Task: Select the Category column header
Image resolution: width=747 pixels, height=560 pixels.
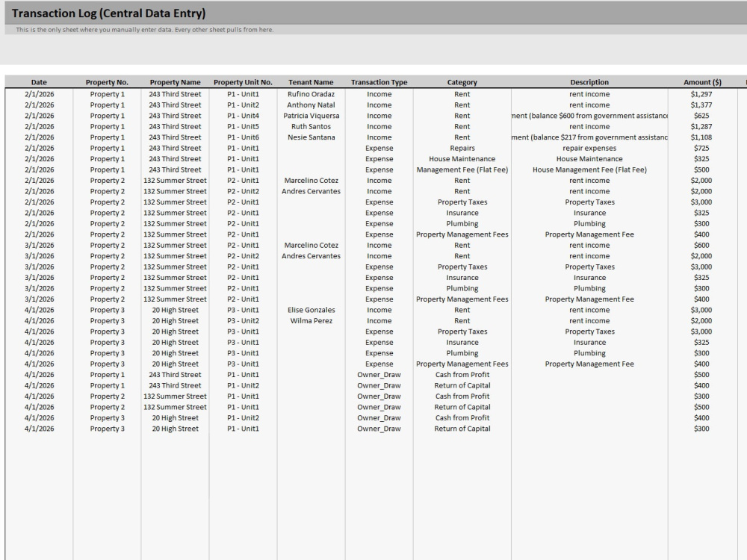Action: coord(462,82)
